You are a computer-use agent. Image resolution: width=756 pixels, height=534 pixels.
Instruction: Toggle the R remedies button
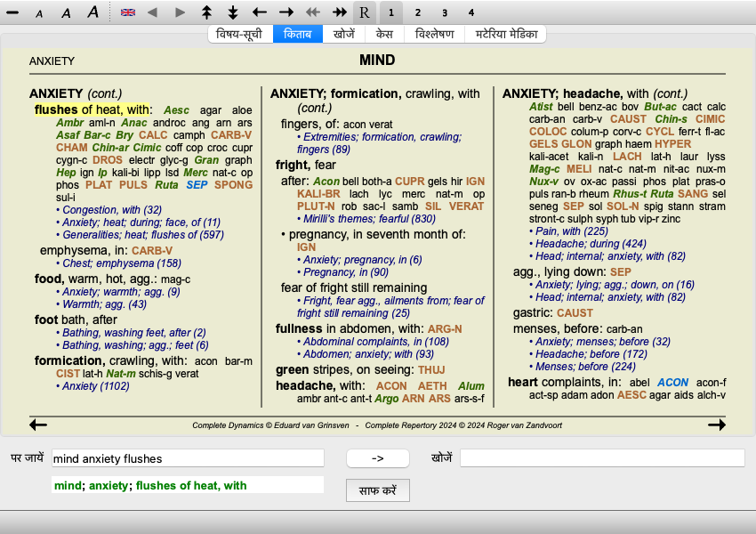click(x=365, y=12)
